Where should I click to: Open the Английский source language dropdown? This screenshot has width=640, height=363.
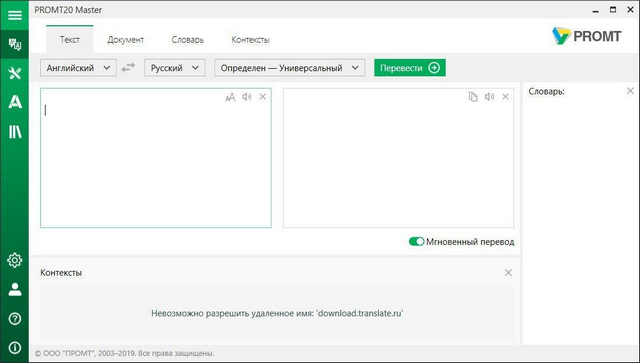tap(78, 68)
